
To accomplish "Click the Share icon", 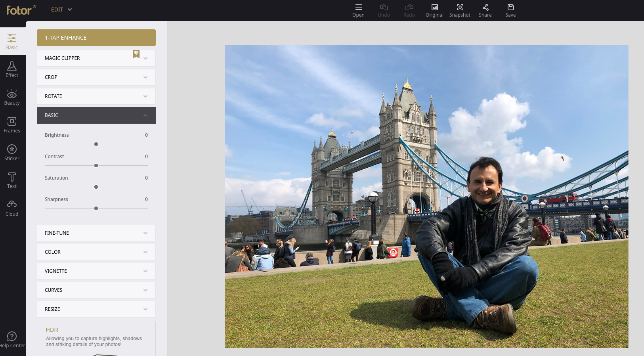I will tap(485, 10).
